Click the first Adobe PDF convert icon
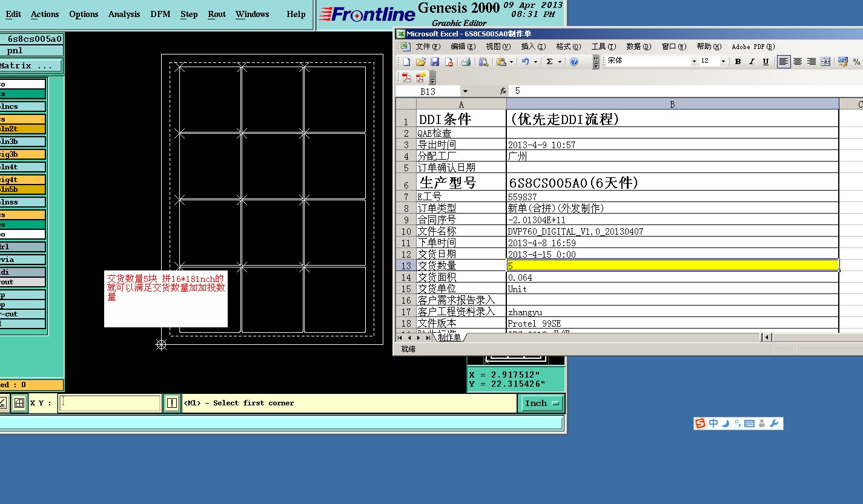 coord(406,77)
